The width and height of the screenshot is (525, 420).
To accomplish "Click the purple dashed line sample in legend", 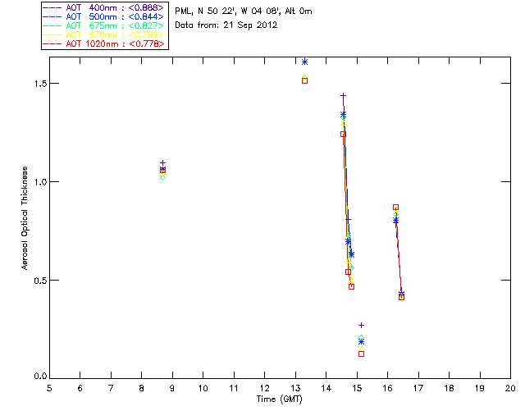I will tap(52, 7).
